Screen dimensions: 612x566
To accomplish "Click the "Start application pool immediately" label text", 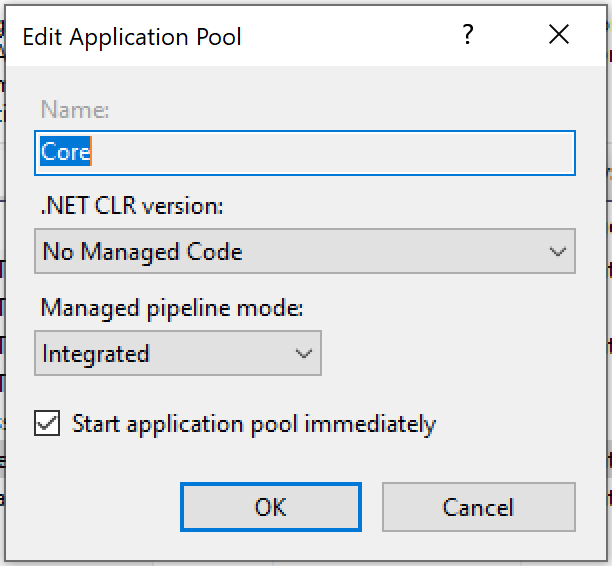I will 254,424.
